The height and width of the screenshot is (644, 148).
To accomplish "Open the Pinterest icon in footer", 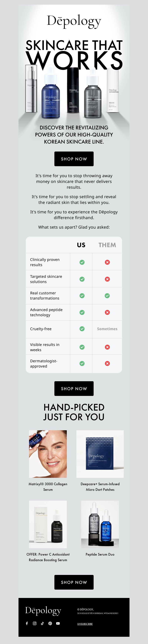I will point(50,623).
